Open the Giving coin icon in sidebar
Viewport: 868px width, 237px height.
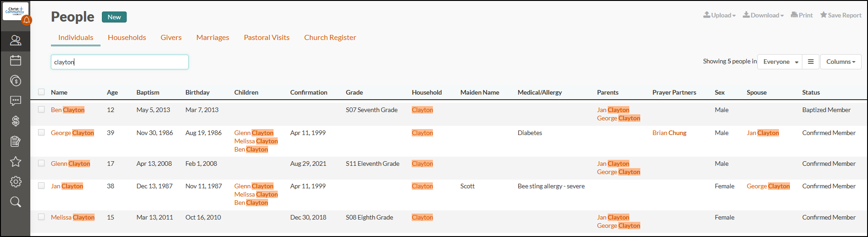point(16,81)
